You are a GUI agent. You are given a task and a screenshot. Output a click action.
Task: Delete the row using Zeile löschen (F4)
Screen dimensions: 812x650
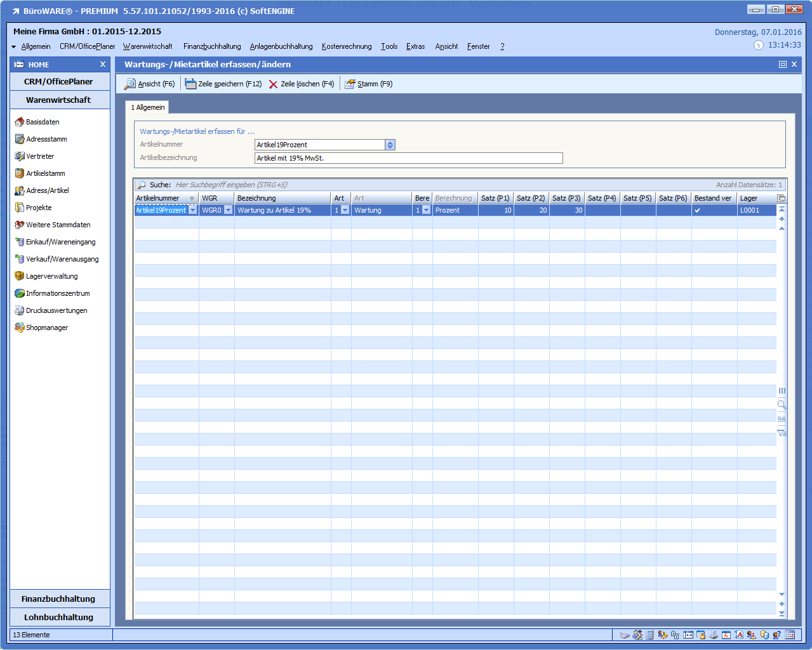[301, 84]
